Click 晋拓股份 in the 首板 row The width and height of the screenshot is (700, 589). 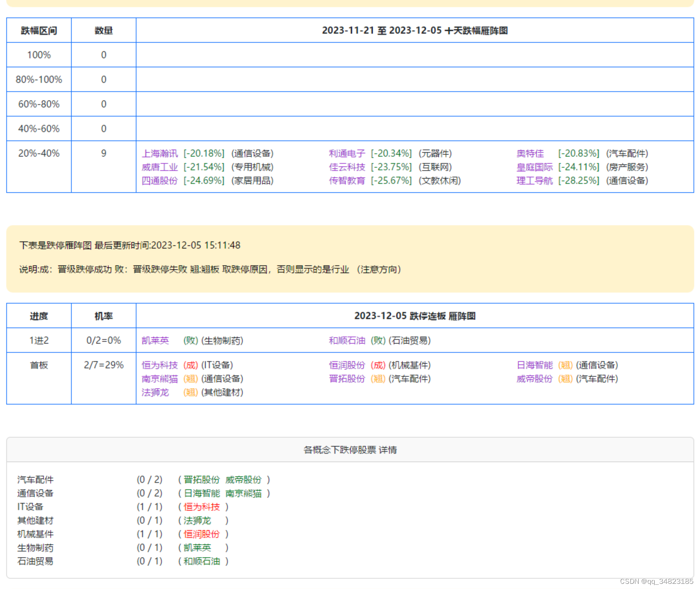click(x=347, y=379)
